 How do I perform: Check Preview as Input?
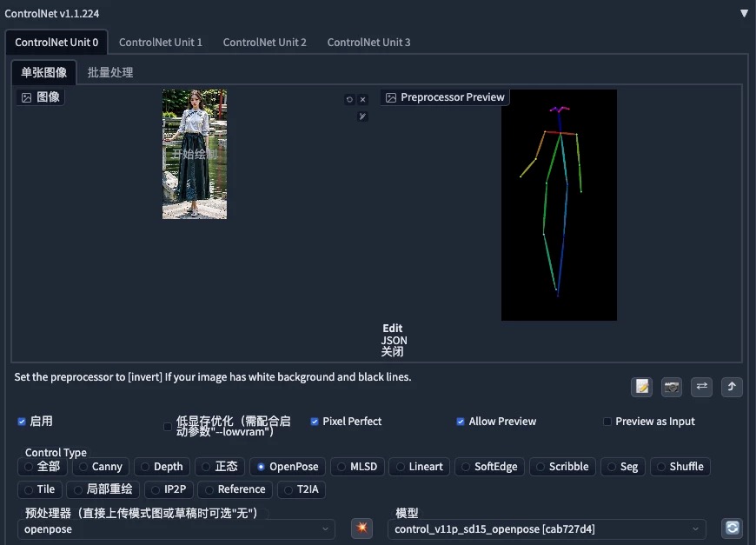point(607,422)
